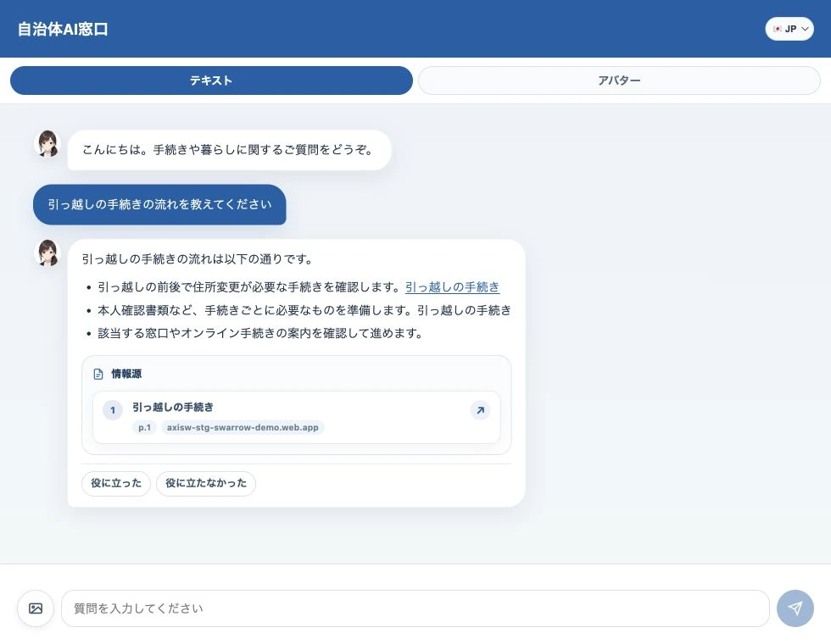Switch to the アバター tab
Screen dimensions: 831x644
[x=619, y=80]
